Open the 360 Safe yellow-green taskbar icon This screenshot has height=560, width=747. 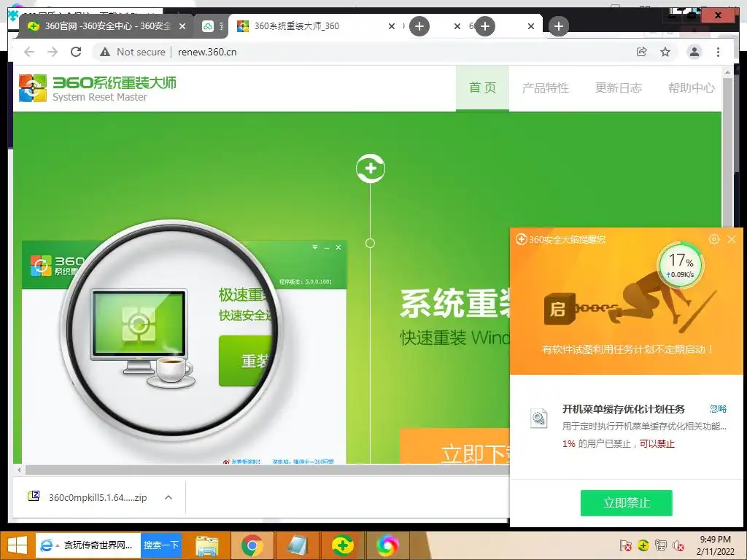point(342,545)
